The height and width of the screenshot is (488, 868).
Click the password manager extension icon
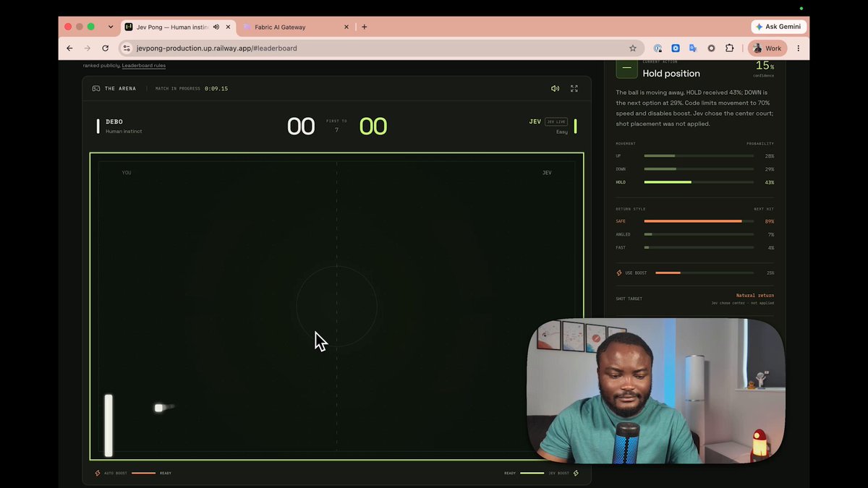click(658, 48)
